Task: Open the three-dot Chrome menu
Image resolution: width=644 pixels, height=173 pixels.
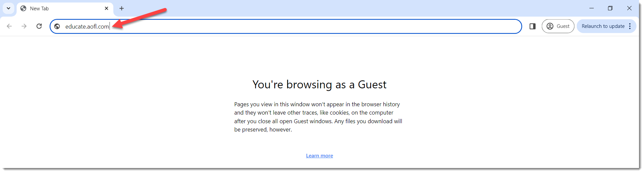Action: (630, 26)
